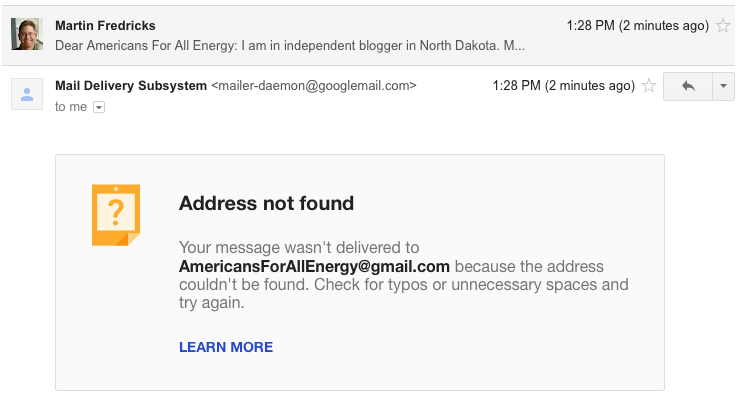Star the Martin Fredricks message

coord(724,25)
